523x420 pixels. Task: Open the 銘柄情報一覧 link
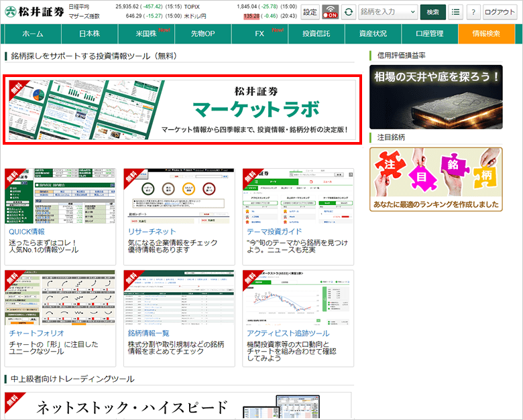148,333
